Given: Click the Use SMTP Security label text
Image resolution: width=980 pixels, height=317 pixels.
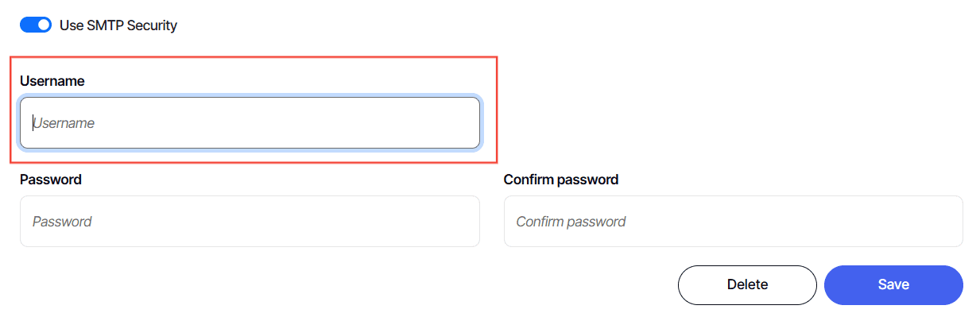Looking at the screenshot, I should coord(118,25).
